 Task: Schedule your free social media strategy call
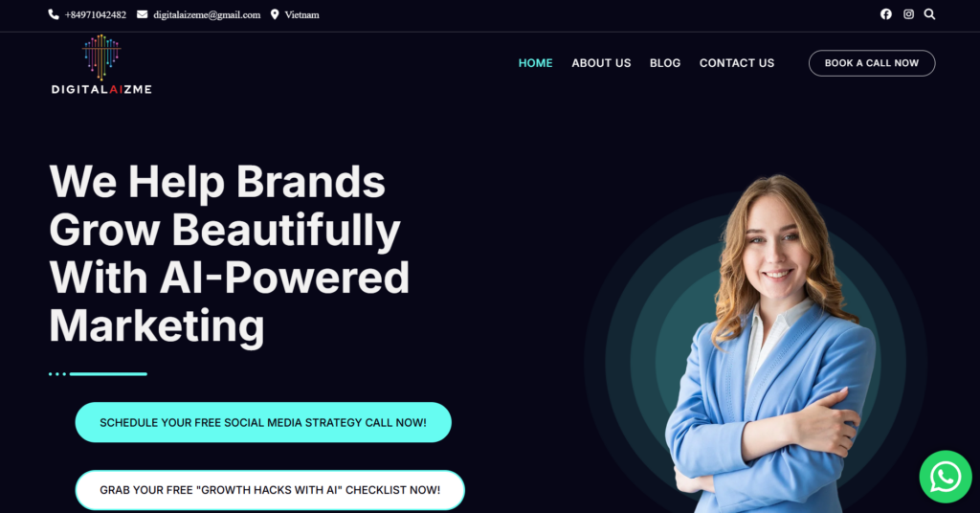pos(263,422)
